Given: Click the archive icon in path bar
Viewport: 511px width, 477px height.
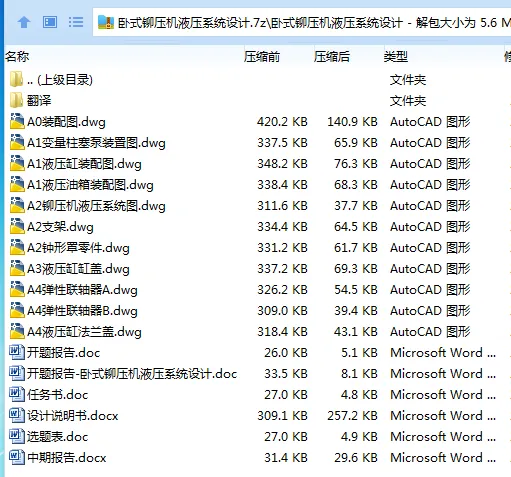Looking at the screenshot, I should tap(106, 22).
